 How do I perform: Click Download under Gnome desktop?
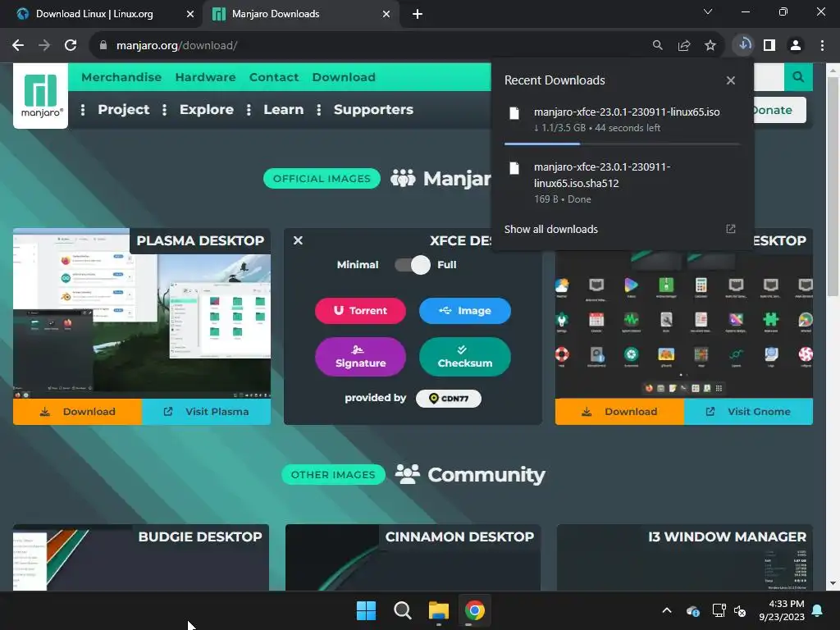(620, 412)
